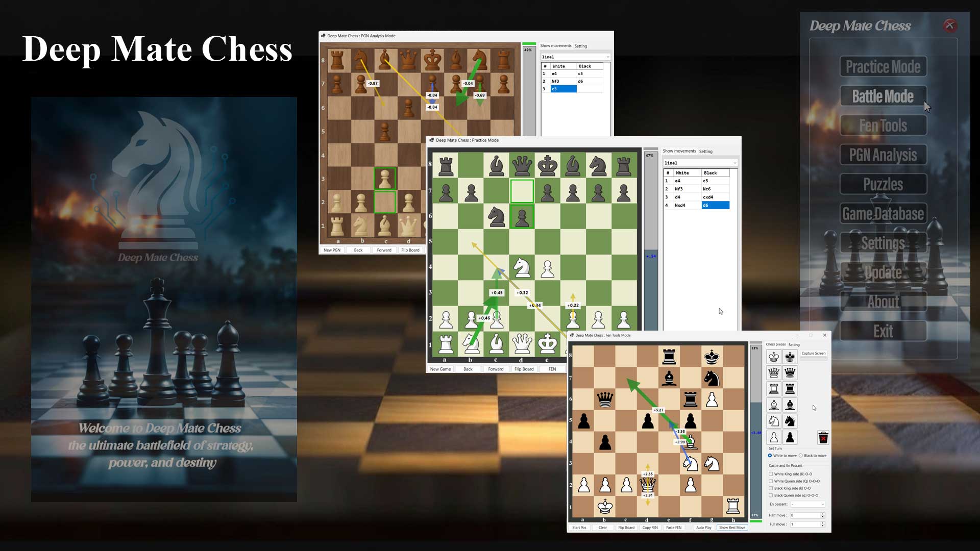
Task: Choose the black bishop piece in the palette
Action: tap(790, 405)
